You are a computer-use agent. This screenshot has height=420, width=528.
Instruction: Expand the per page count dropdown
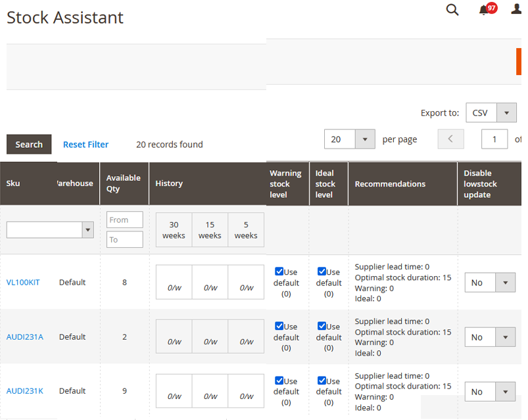pos(350,139)
